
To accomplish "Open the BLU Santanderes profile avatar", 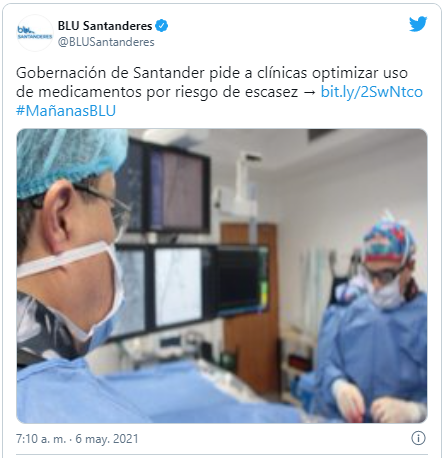I will tap(35, 33).
